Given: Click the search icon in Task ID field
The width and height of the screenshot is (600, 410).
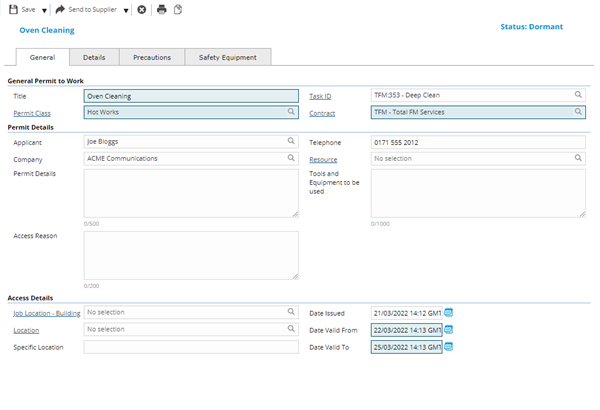Looking at the screenshot, I should click(578, 95).
